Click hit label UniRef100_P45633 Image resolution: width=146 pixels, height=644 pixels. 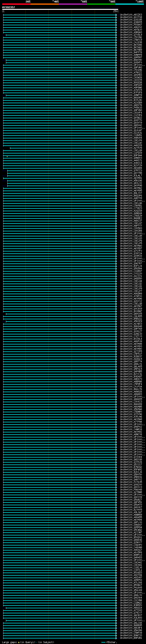point(131,108)
